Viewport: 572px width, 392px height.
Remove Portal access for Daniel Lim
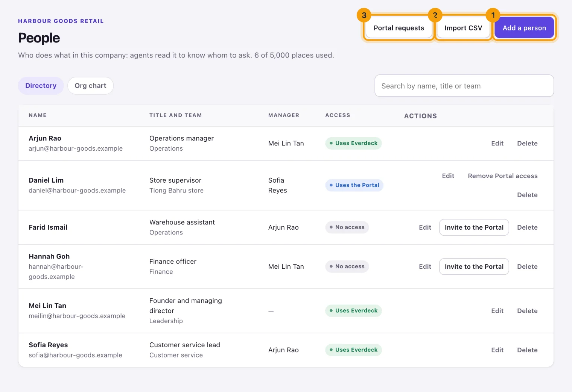[502, 176]
